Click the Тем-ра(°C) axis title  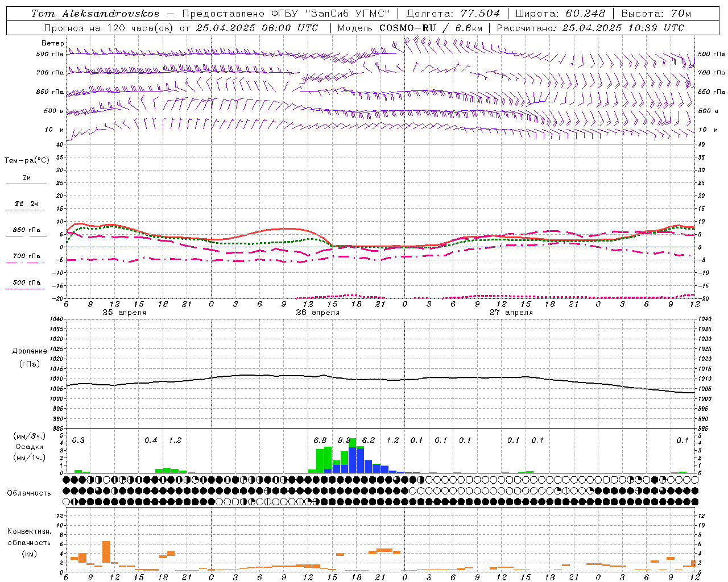point(27,161)
